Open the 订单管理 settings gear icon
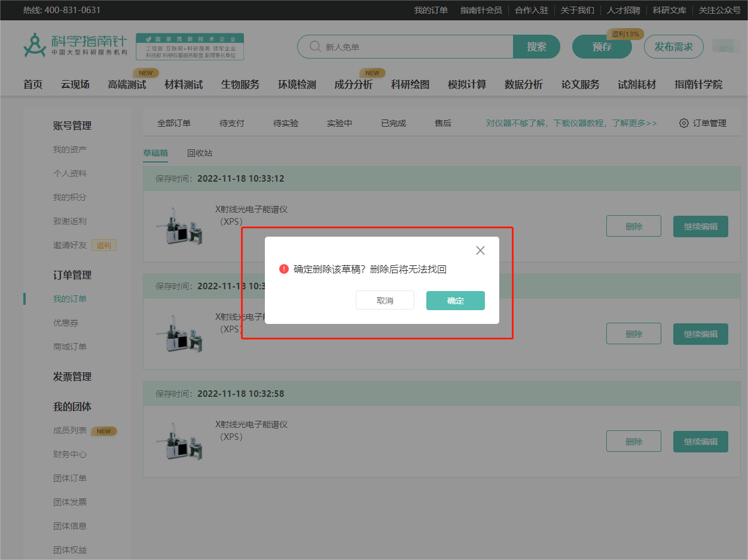Screen dimensions: 748x560 click(683, 123)
